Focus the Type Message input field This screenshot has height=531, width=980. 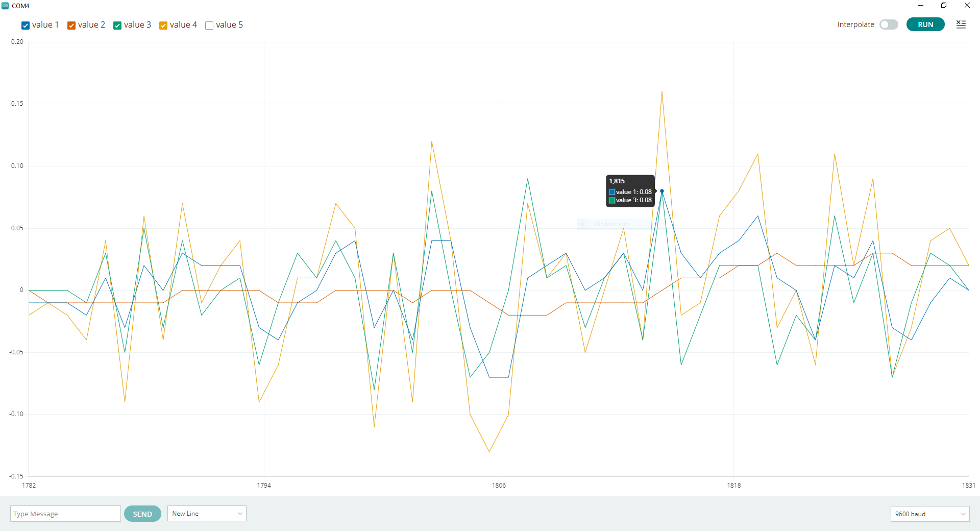click(65, 514)
